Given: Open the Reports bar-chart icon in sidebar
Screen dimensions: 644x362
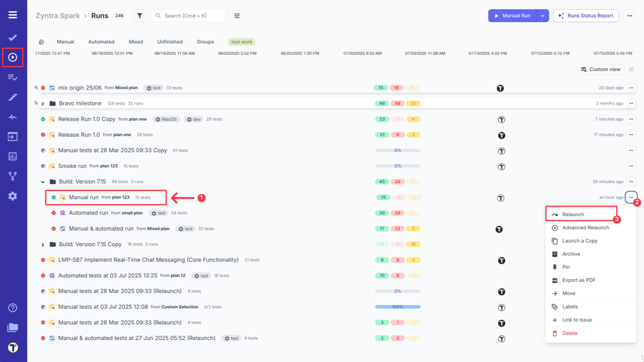Looking at the screenshot, I should click(13, 156).
